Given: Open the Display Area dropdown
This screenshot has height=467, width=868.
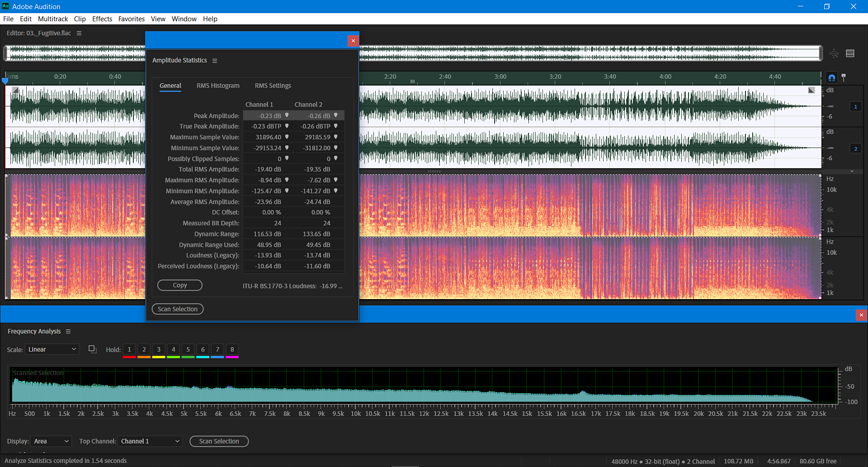Looking at the screenshot, I should tap(51, 441).
